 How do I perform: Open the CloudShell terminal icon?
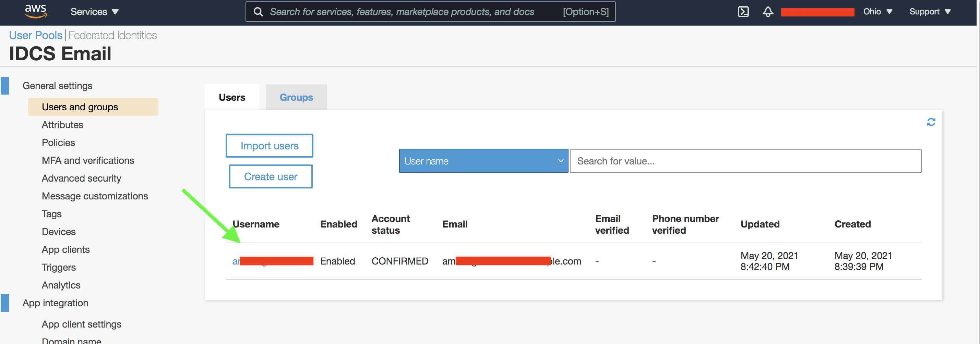coord(743,12)
